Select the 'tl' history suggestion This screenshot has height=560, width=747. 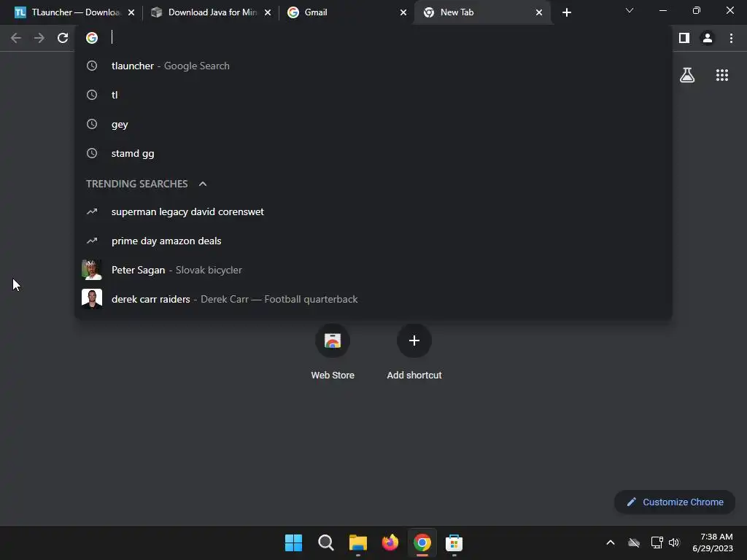[x=373, y=95]
